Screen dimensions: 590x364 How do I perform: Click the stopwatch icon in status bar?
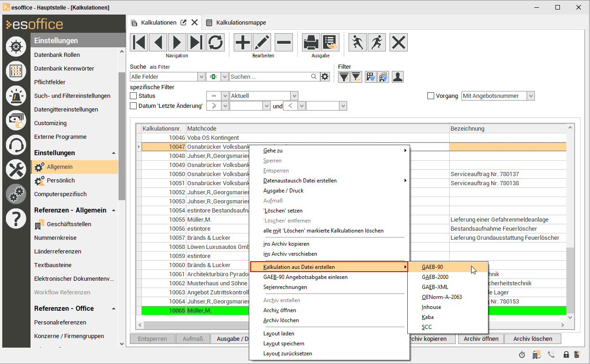522,354
